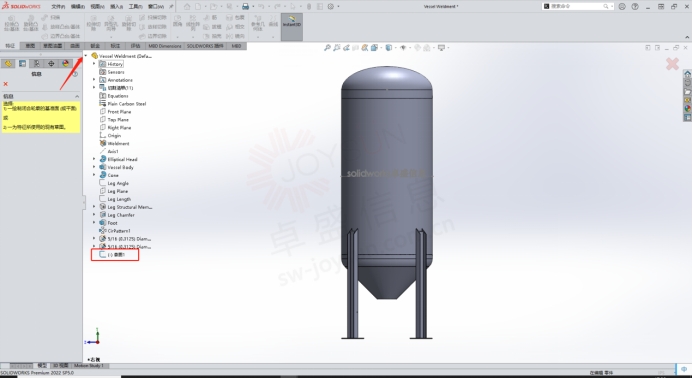Click the help question mark in PropertyManager
The width and height of the screenshot is (693, 378).
click(x=75, y=74)
